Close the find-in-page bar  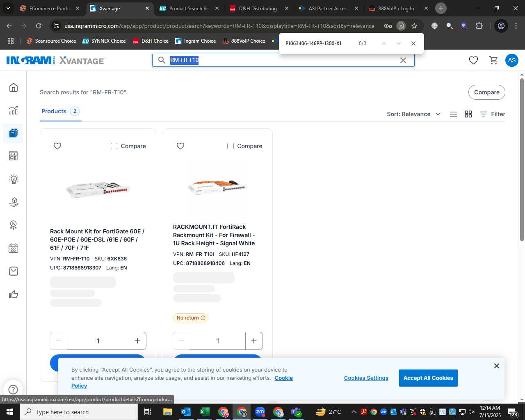click(x=413, y=43)
